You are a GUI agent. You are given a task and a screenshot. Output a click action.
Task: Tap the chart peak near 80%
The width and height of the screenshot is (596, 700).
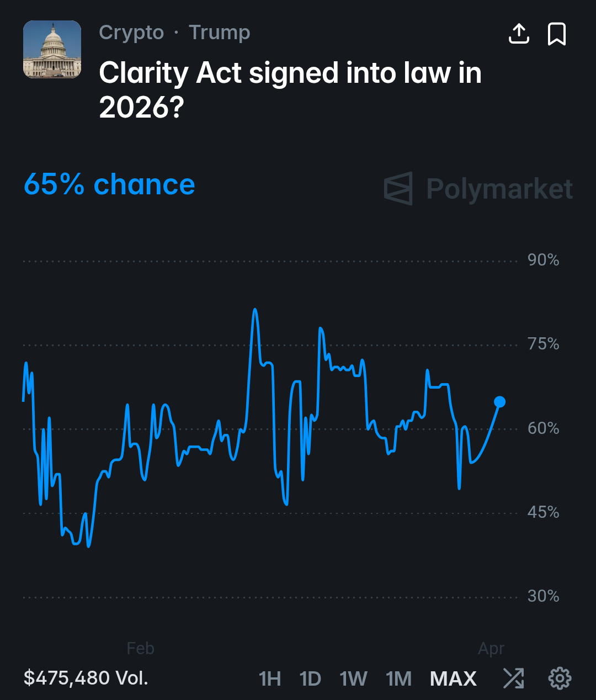[254, 310]
